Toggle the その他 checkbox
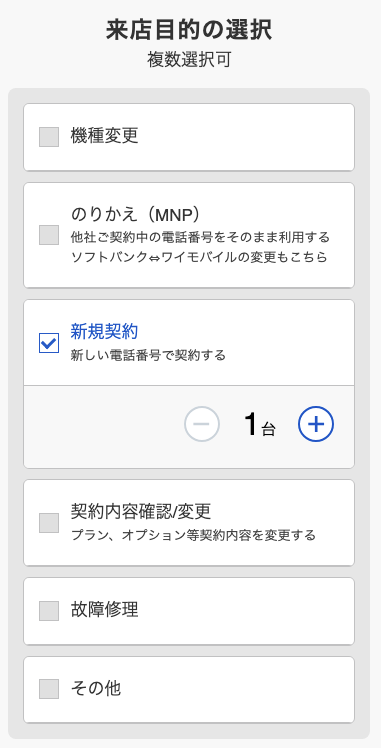 [x=49, y=689]
